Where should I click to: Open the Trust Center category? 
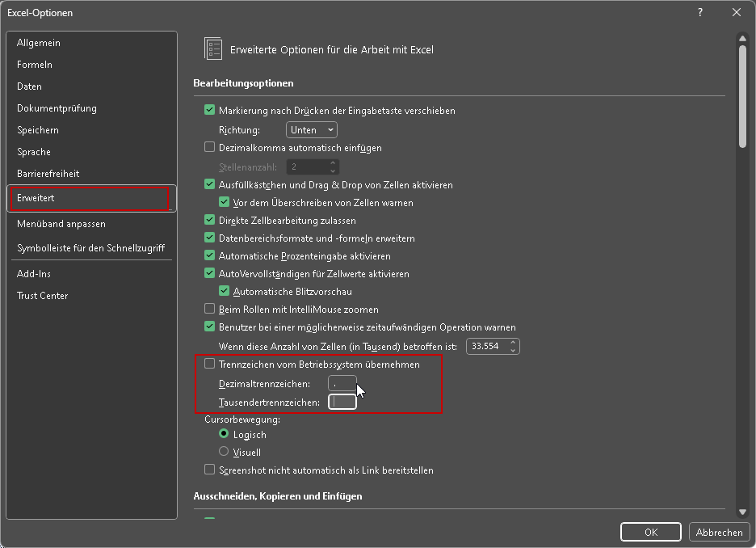click(42, 296)
